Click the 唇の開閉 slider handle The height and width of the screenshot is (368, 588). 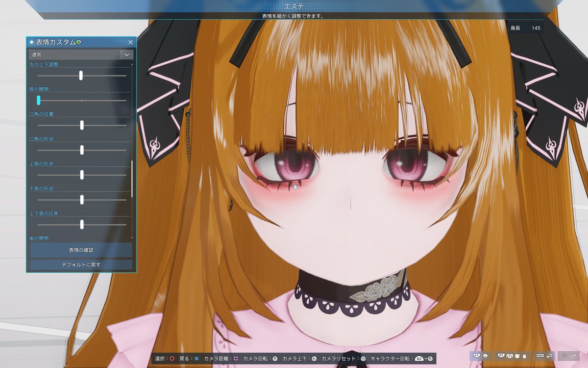coord(38,100)
